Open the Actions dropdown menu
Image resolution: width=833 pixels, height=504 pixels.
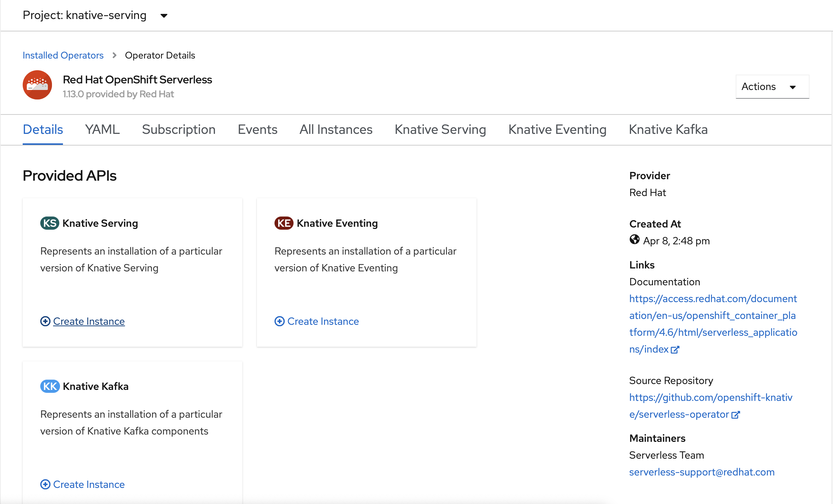[771, 87]
